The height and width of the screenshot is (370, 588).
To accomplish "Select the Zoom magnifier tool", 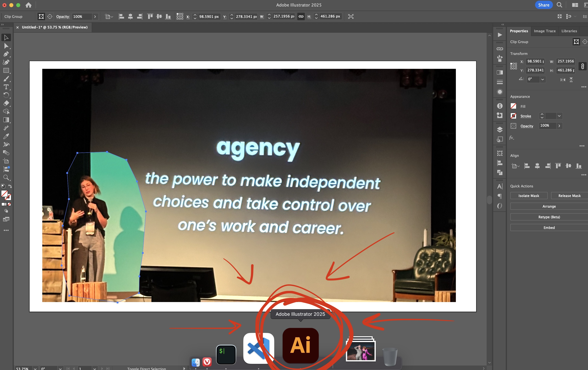I will tap(6, 177).
